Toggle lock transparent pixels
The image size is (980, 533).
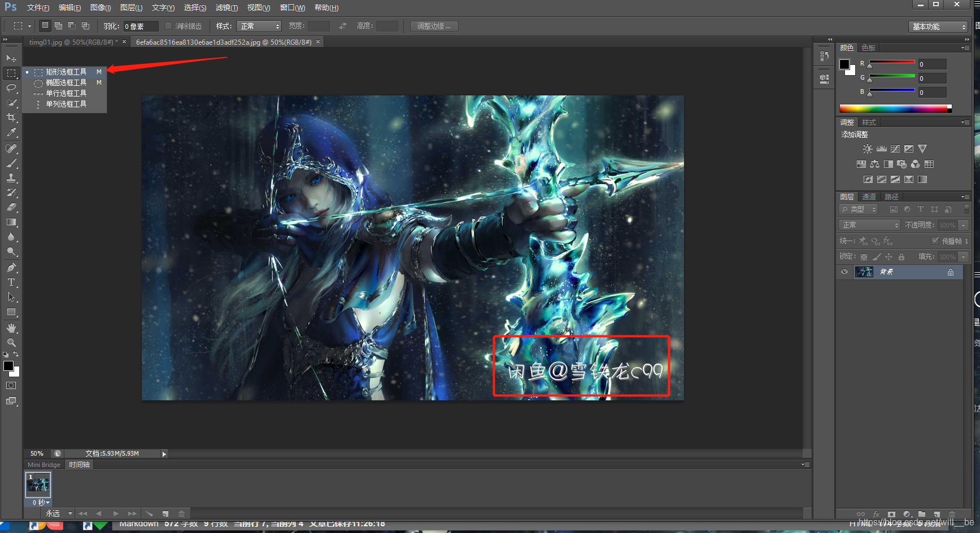(864, 257)
